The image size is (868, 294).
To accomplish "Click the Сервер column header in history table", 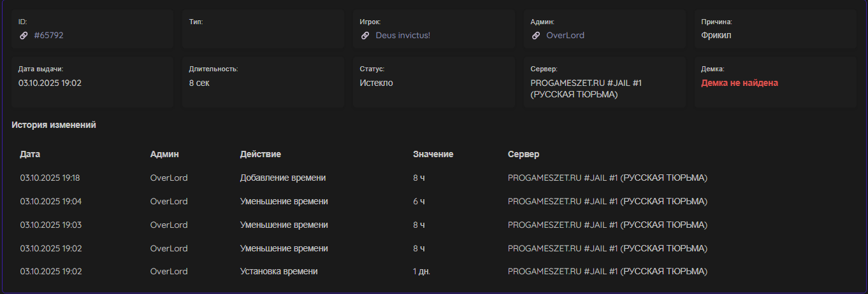I will 523,155.
